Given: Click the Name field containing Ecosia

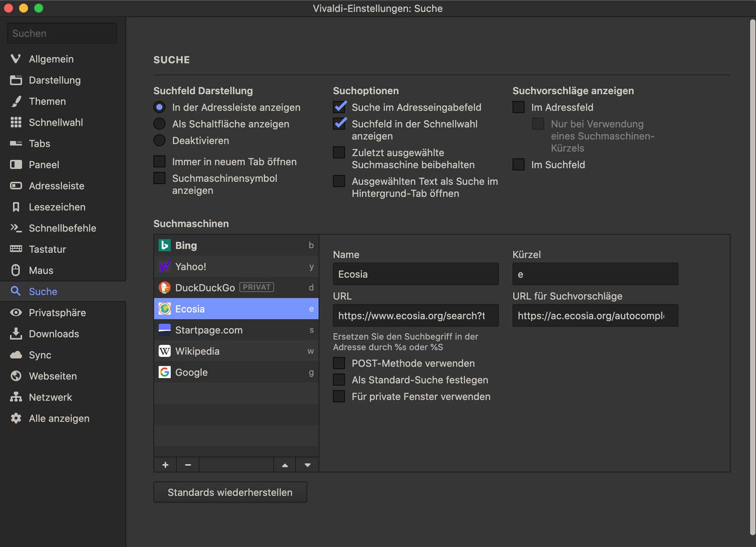Looking at the screenshot, I should 415,274.
